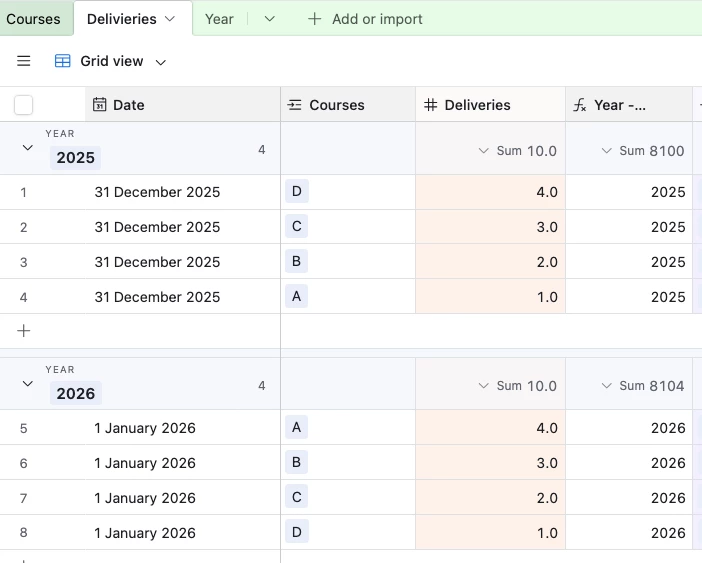This screenshot has width=702, height=563.
Task: Select the course chip D in row 1
Action: 296,191
